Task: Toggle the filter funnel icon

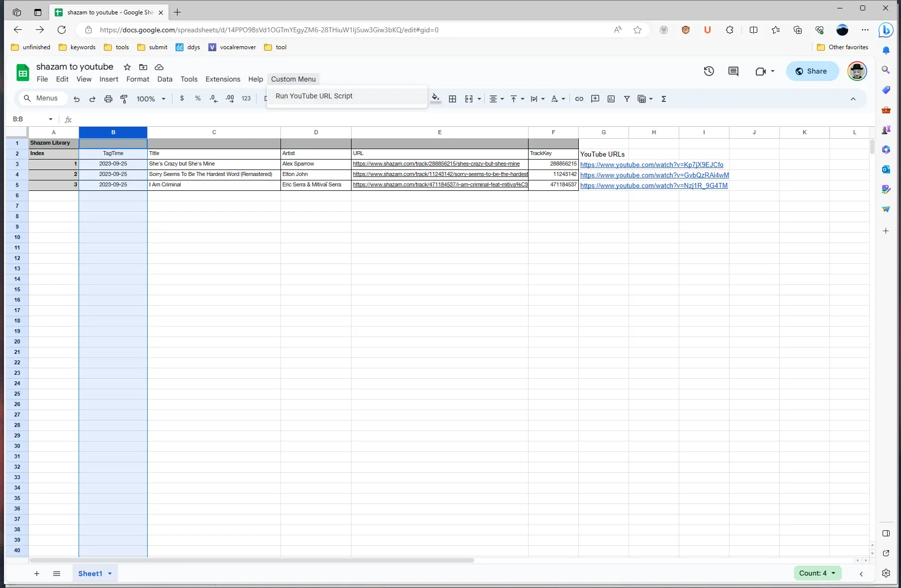Action: (x=627, y=99)
